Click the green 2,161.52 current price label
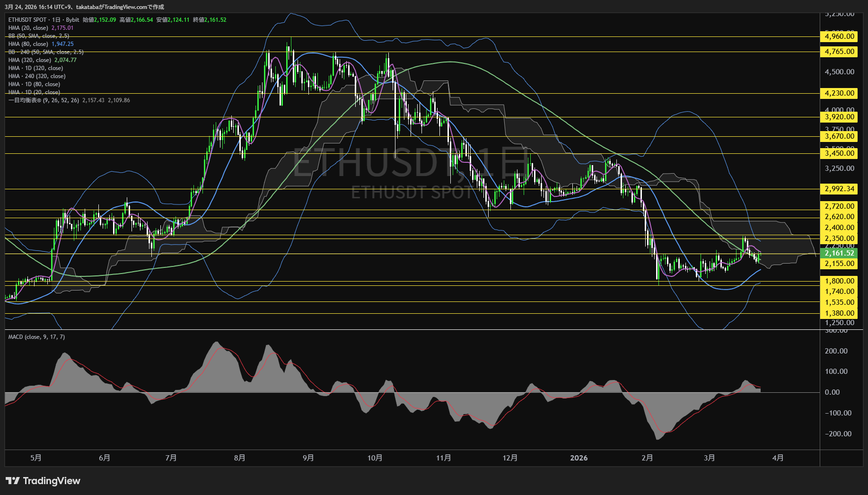The image size is (868, 495). (839, 253)
